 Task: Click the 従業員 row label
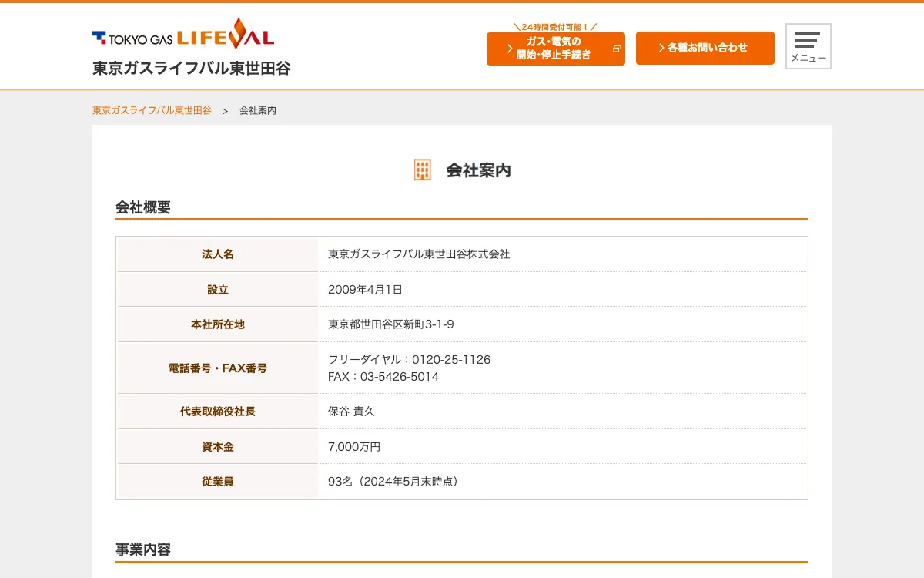(218, 482)
